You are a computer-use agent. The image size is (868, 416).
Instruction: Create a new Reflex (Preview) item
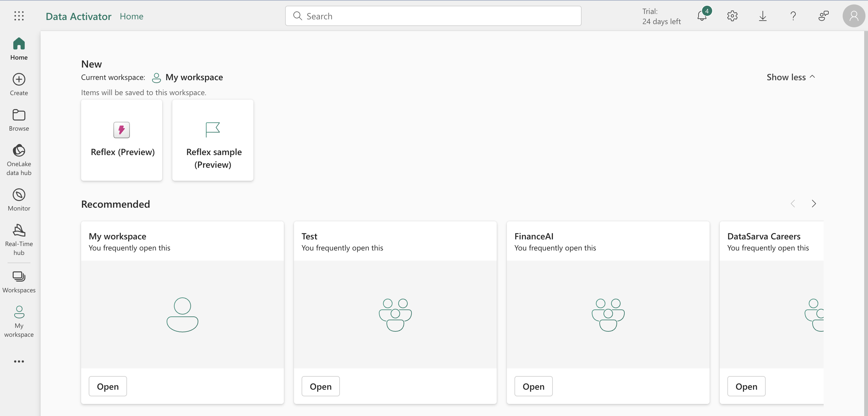122,140
